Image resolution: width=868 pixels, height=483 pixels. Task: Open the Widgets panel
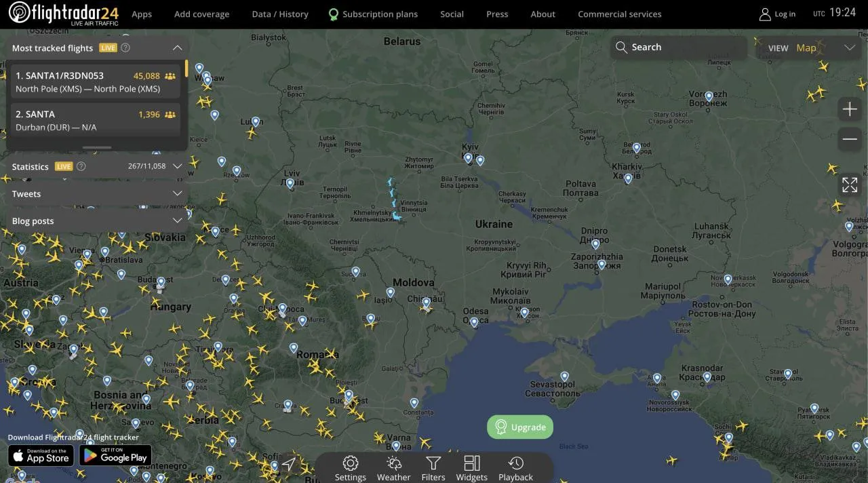(472, 468)
